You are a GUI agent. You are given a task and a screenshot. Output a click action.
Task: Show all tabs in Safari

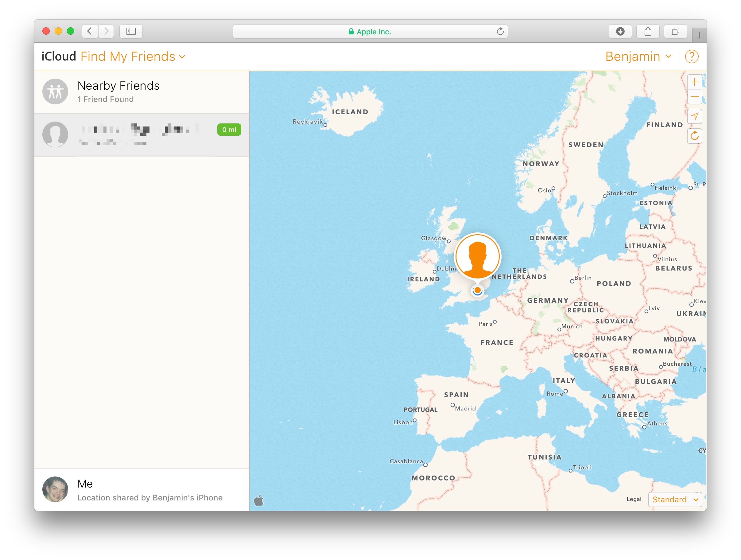(675, 31)
